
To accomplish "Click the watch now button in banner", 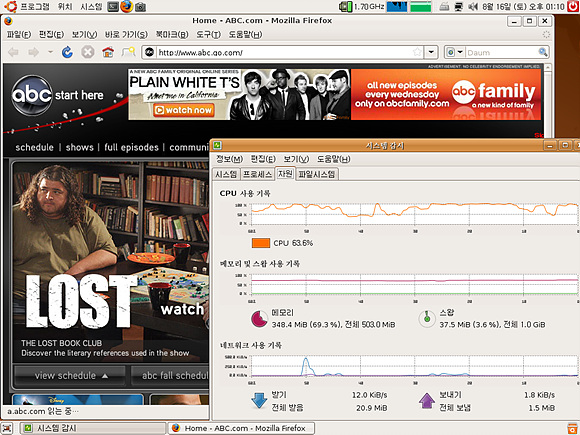I will 184,110.
